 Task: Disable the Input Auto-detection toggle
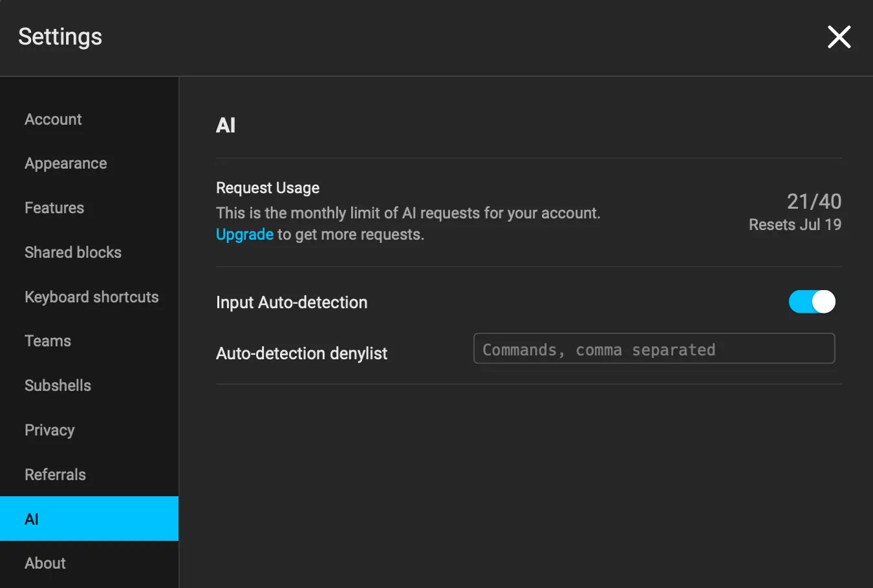[812, 302]
